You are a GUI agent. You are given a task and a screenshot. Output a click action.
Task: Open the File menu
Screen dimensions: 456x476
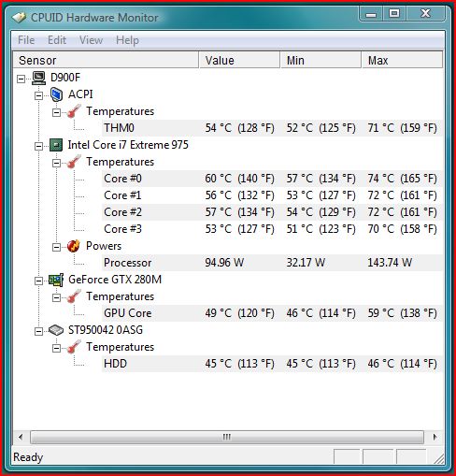click(26, 40)
